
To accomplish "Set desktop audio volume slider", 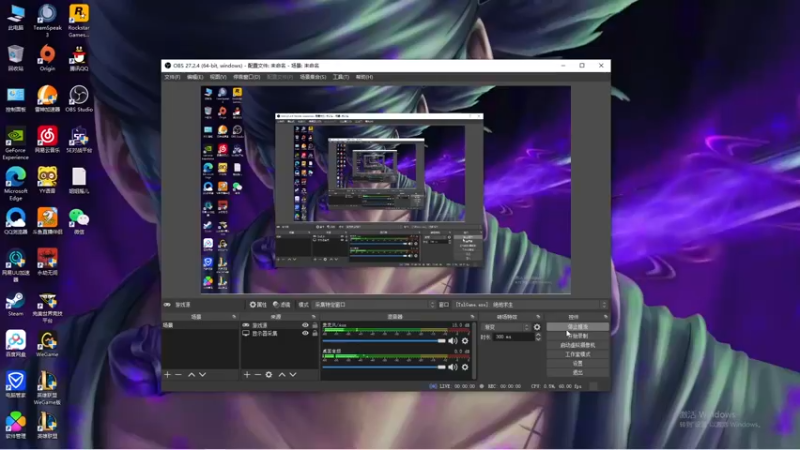I will click(384, 367).
